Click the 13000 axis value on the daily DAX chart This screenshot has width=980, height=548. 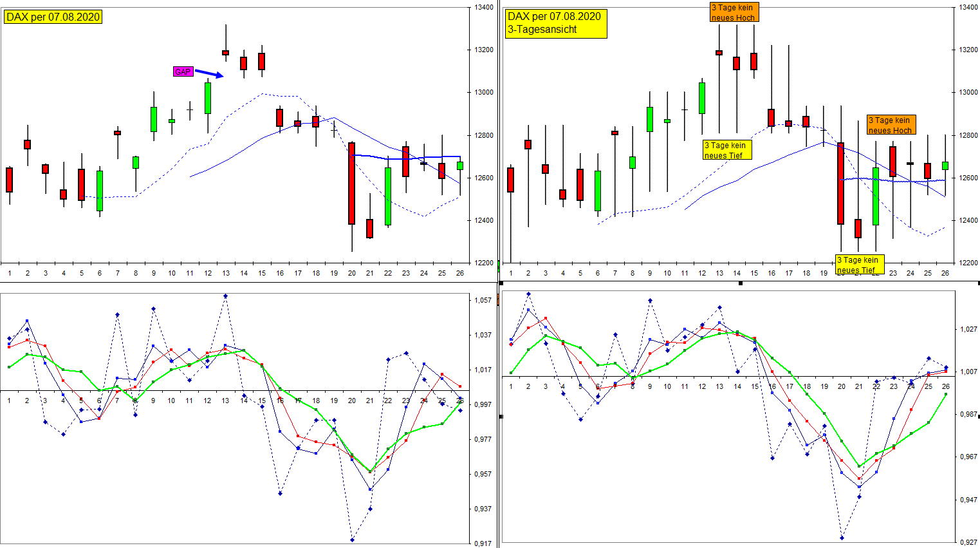tap(485, 93)
